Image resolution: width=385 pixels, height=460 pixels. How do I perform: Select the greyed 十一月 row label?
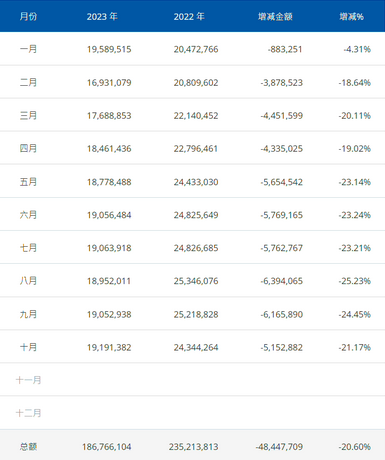click(x=28, y=380)
